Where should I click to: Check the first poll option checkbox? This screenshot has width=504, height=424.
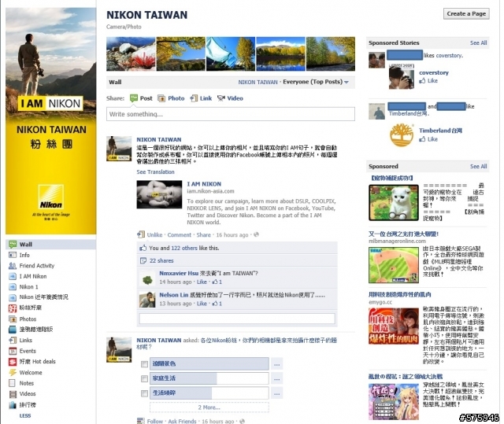click(x=144, y=364)
